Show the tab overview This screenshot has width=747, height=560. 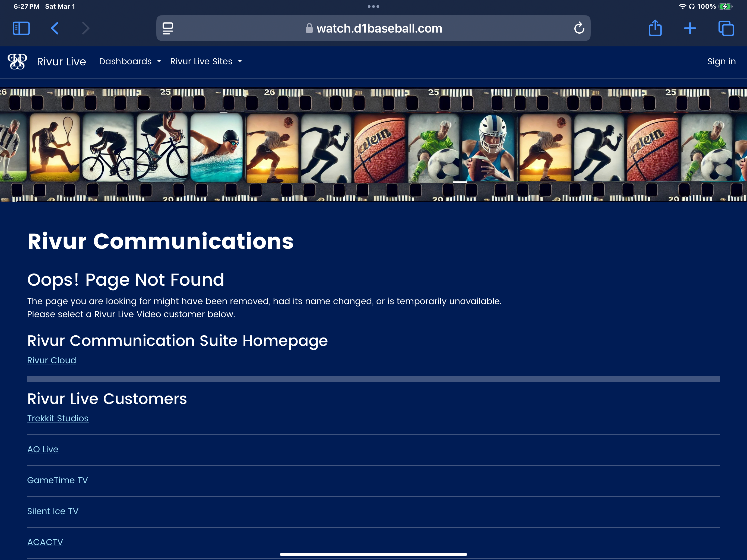point(726,28)
